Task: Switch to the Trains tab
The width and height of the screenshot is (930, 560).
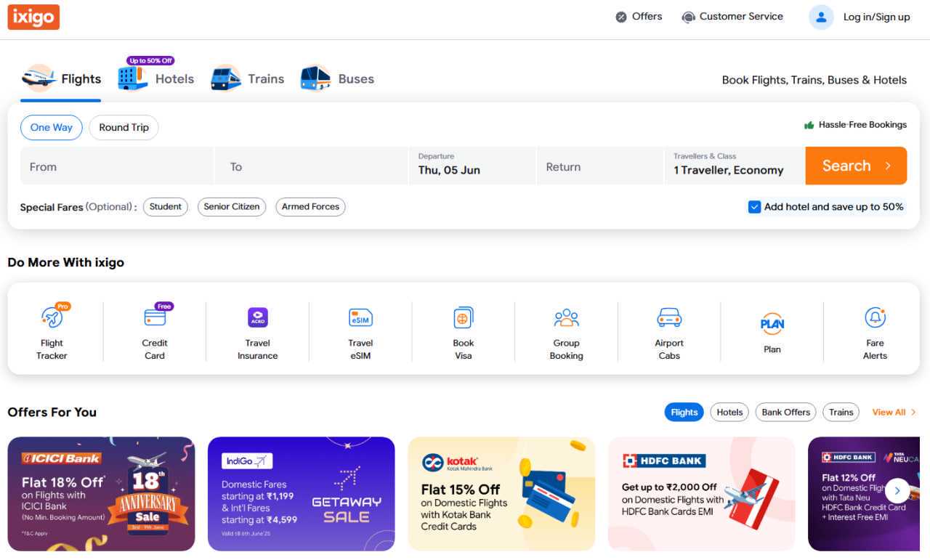Action: (x=247, y=79)
